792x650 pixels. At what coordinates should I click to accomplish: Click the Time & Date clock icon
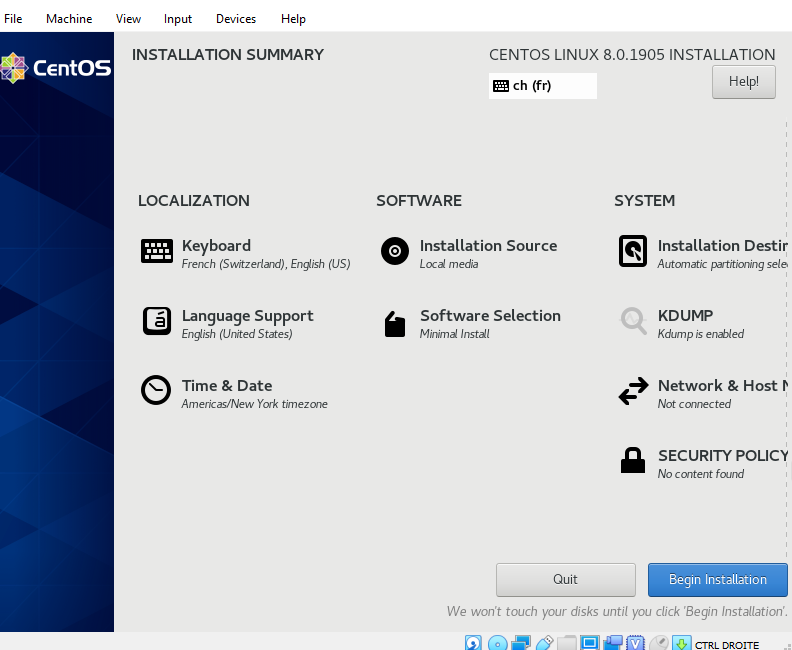156,390
